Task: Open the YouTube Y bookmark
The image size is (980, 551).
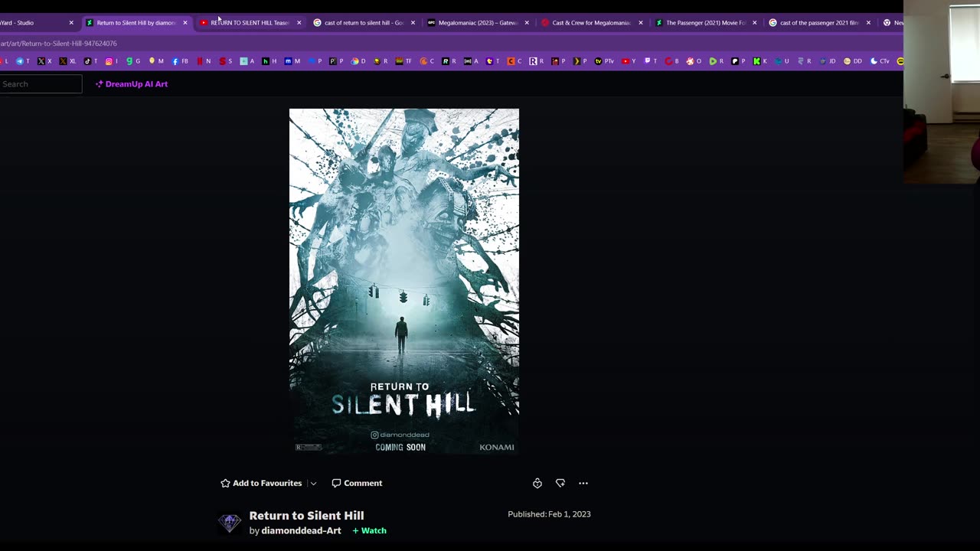Action: coord(629,61)
